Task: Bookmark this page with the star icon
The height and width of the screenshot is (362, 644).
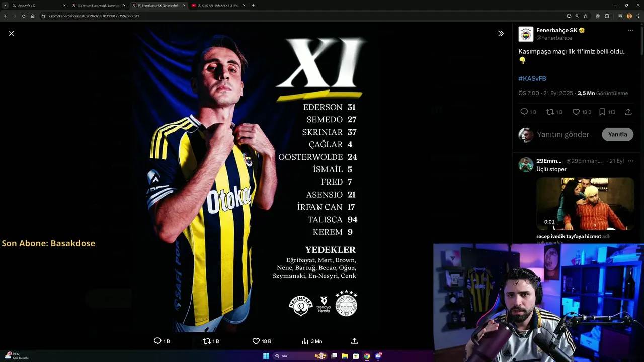Action: (x=586, y=16)
